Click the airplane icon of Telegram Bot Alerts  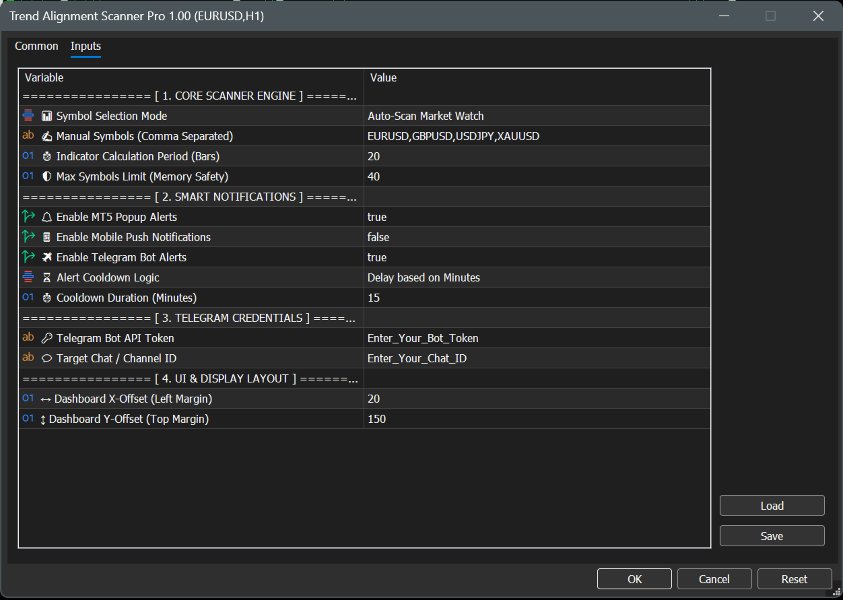(47, 258)
